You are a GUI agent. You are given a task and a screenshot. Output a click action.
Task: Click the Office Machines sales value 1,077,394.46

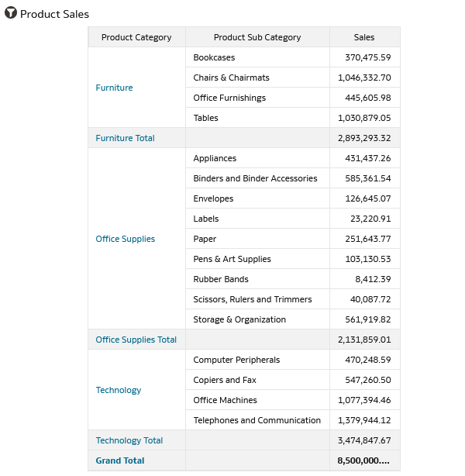364,400
